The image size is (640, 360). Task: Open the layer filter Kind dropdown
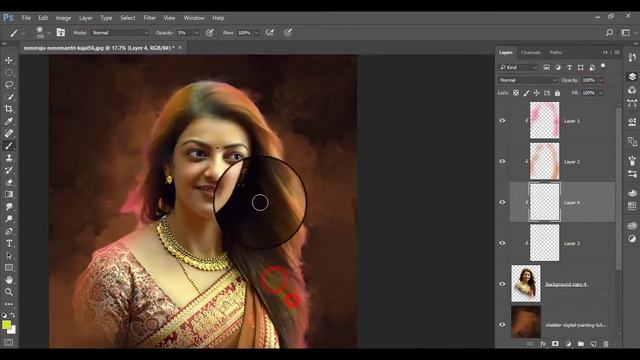click(x=518, y=67)
